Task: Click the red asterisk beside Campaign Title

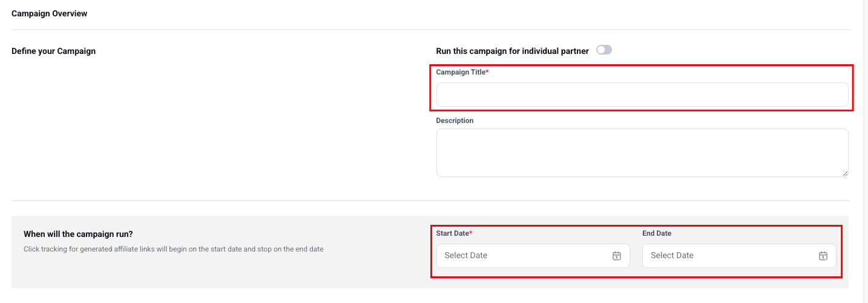Action: coord(487,72)
